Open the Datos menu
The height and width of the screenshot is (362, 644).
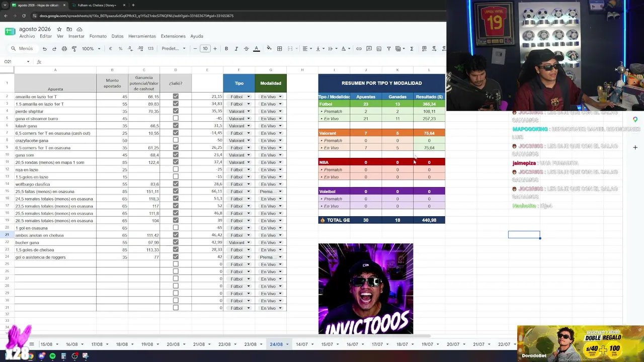click(x=117, y=36)
